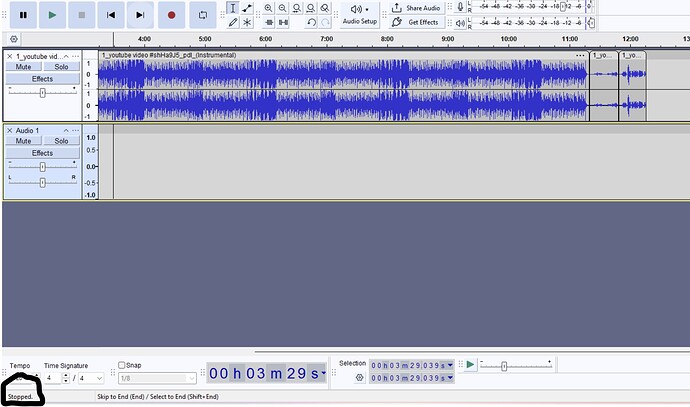
Task: Click the Share Audio button
Action: pyautogui.click(x=416, y=8)
